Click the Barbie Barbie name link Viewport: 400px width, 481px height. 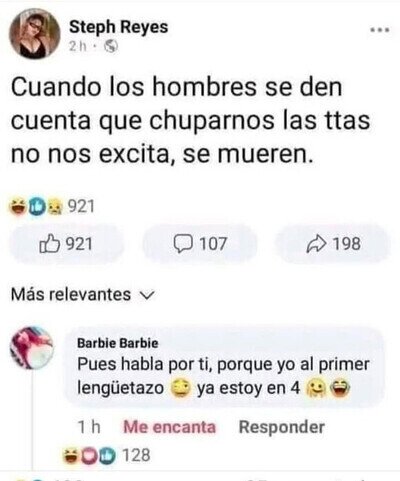(x=118, y=343)
